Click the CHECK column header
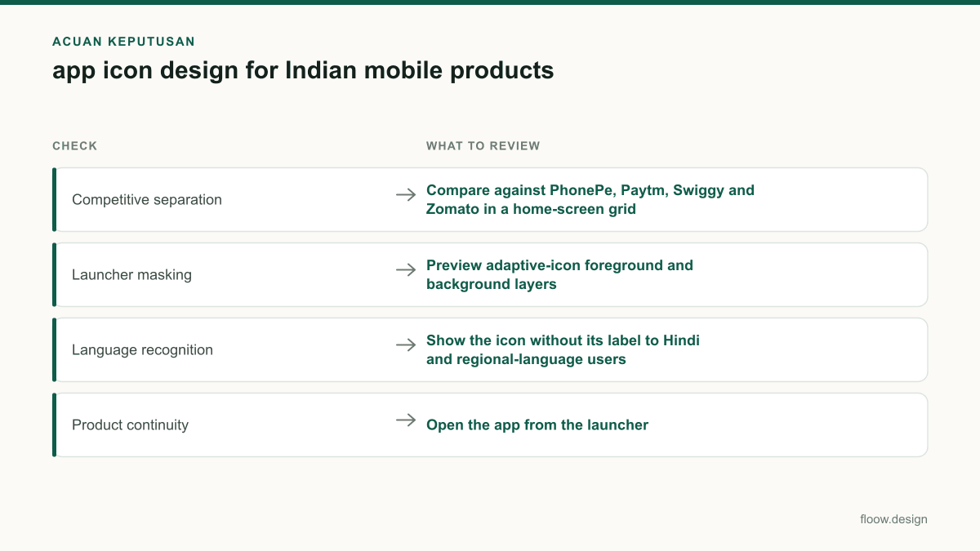The width and height of the screenshot is (980, 551). [74, 146]
